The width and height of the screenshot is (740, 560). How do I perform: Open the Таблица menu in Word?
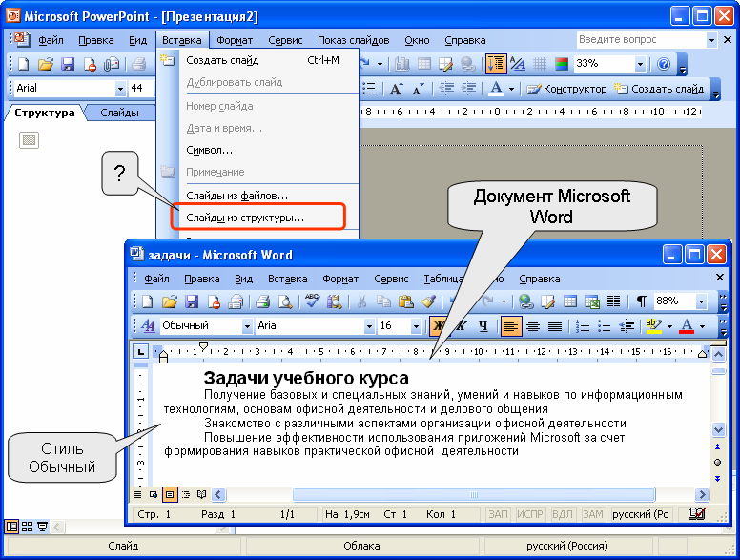442,279
